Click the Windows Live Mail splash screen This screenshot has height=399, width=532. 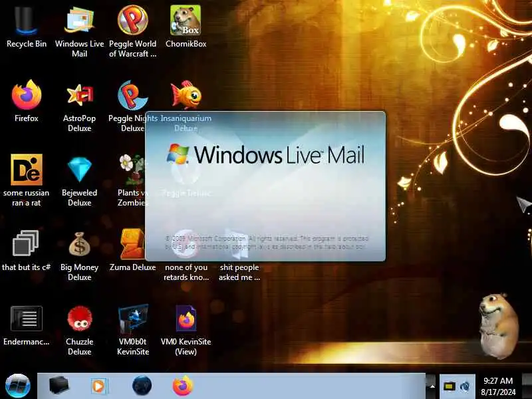pyautogui.click(x=265, y=186)
